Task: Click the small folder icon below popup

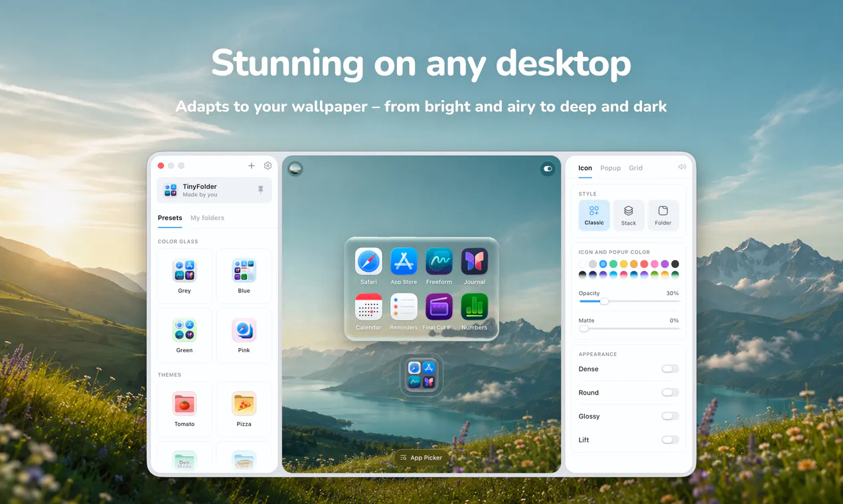Action: click(421, 375)
